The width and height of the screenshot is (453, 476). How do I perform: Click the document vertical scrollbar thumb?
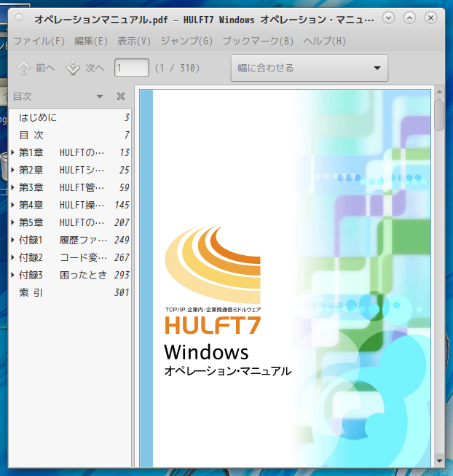(x=439, y=115)
